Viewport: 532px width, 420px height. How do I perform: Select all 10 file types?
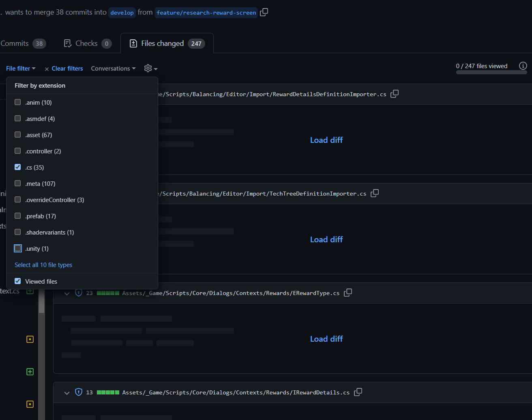click(43, 265)
